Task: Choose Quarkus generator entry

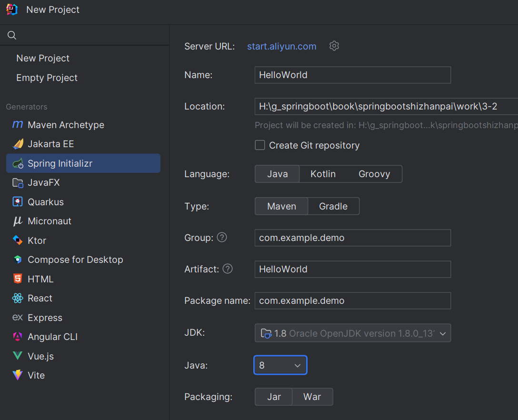Action: coord(83,201)
